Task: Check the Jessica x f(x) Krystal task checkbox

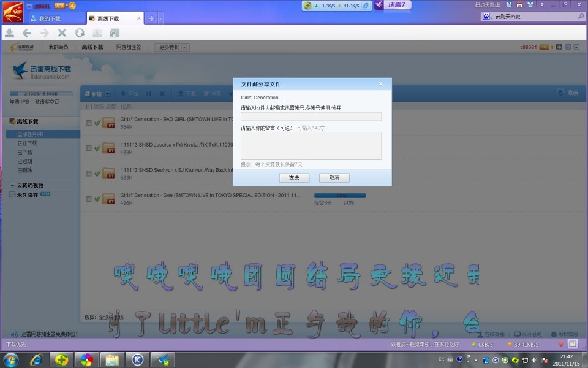Action: click(89, 148)
